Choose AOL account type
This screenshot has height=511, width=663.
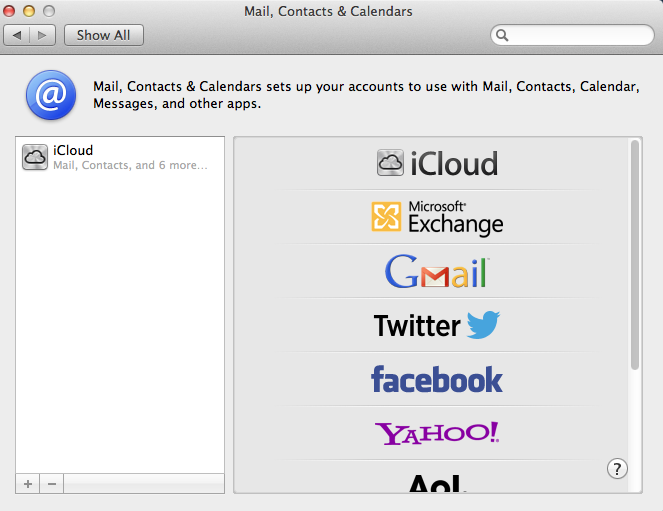tap(437, 483)
